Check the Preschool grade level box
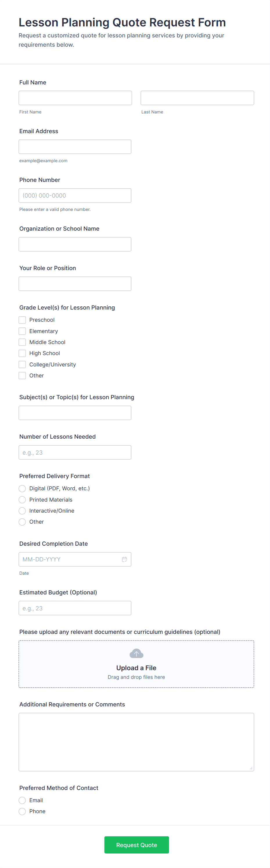This screenshot has width=270, height=868. [x=22, y=320]
